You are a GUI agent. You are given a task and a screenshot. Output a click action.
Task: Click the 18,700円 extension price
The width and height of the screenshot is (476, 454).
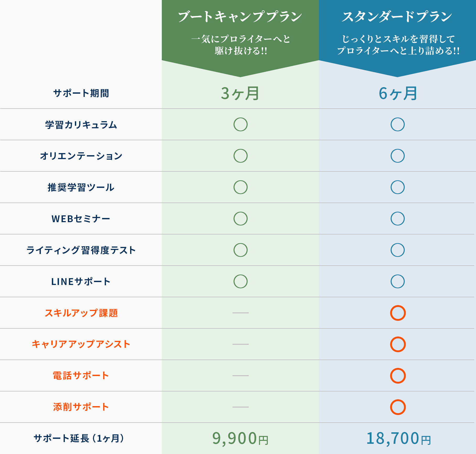(398, 438)
